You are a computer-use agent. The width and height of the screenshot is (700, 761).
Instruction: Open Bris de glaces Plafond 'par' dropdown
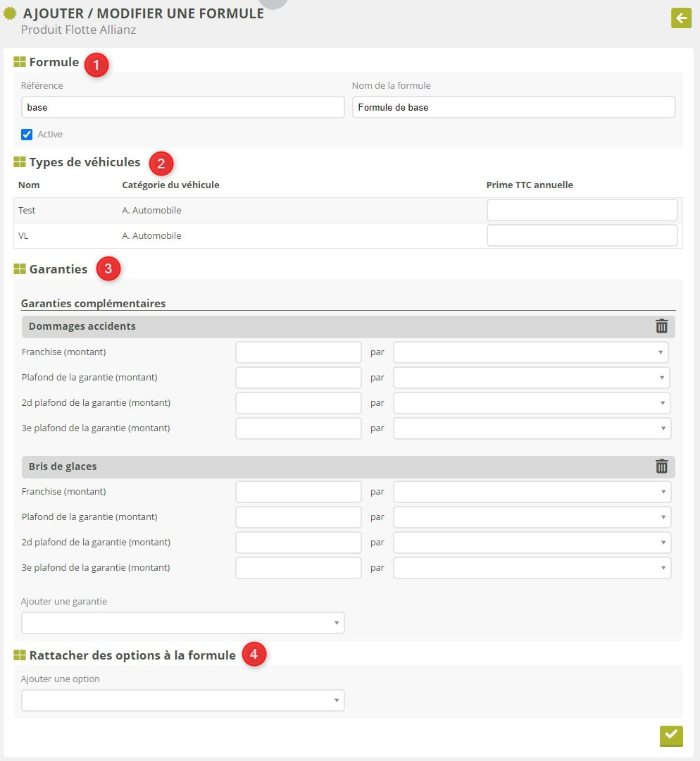(x=532, y=517)
